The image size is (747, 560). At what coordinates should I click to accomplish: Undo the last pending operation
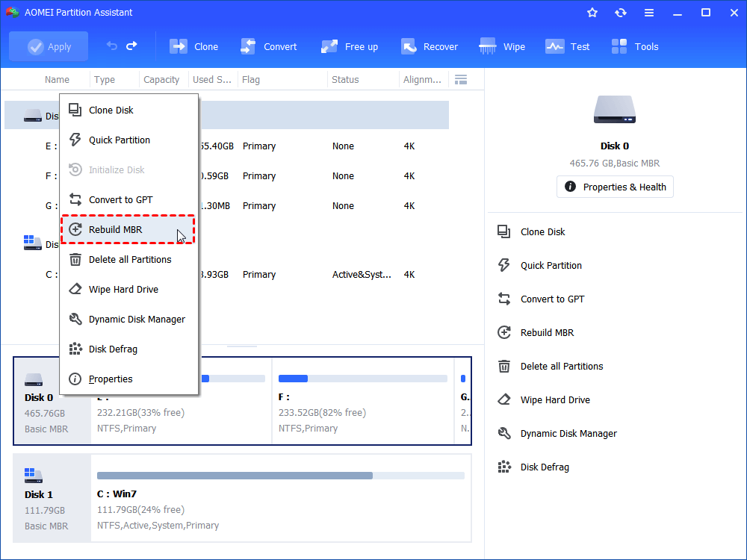pyautogui.click(x=112, y=46)
